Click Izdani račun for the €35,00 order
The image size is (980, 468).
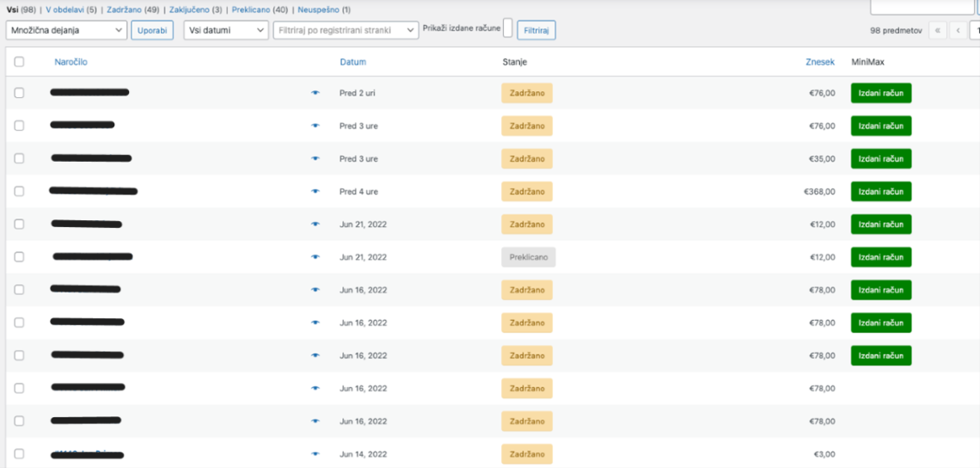tap(880, 159)
